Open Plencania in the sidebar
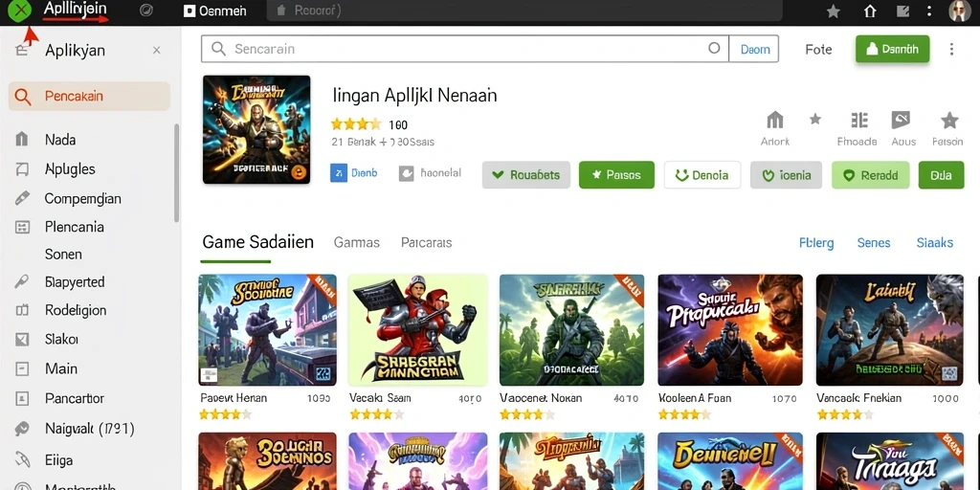 point(75,227)
